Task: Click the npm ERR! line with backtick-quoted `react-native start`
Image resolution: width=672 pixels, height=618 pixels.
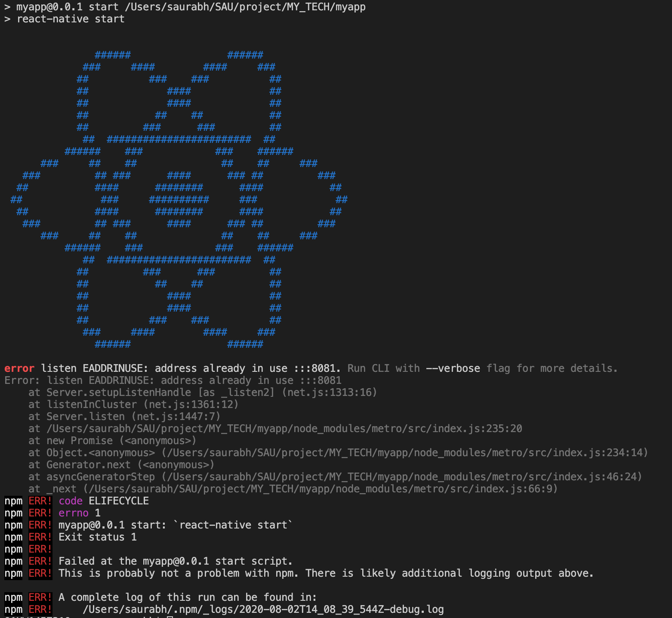Action: (148, 525)
